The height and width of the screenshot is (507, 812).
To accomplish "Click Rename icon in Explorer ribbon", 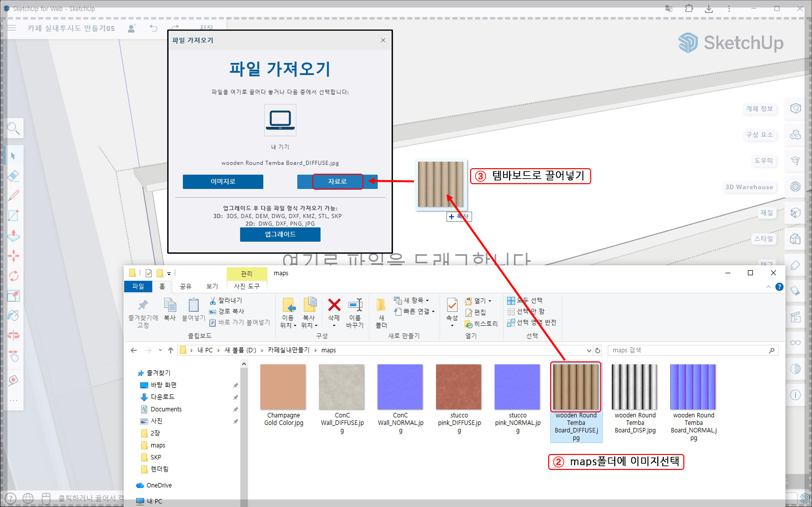I will (355, 305).
